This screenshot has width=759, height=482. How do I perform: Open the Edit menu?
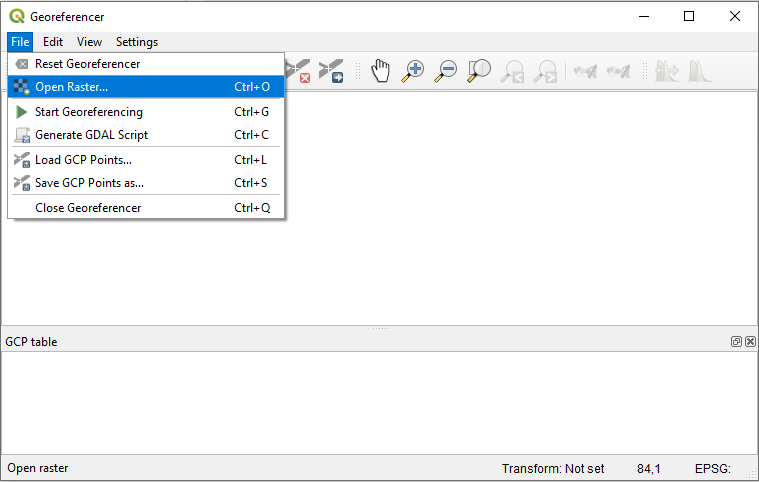tap(53, 42)
